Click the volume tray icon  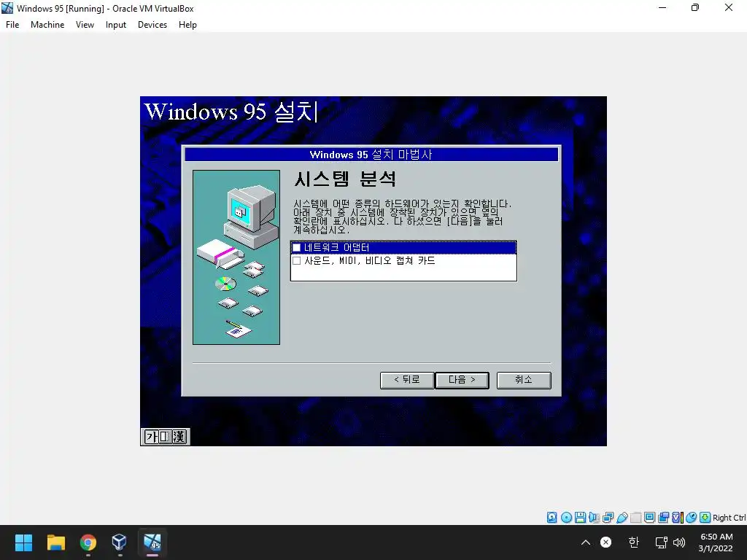click(679, 542)
